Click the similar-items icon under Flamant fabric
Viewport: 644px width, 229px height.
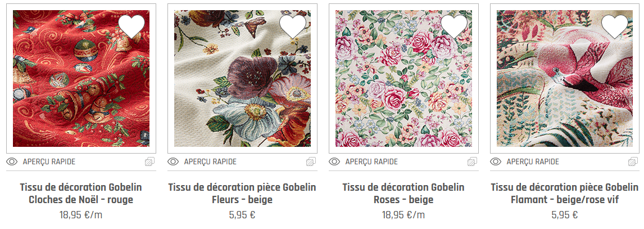633,161
